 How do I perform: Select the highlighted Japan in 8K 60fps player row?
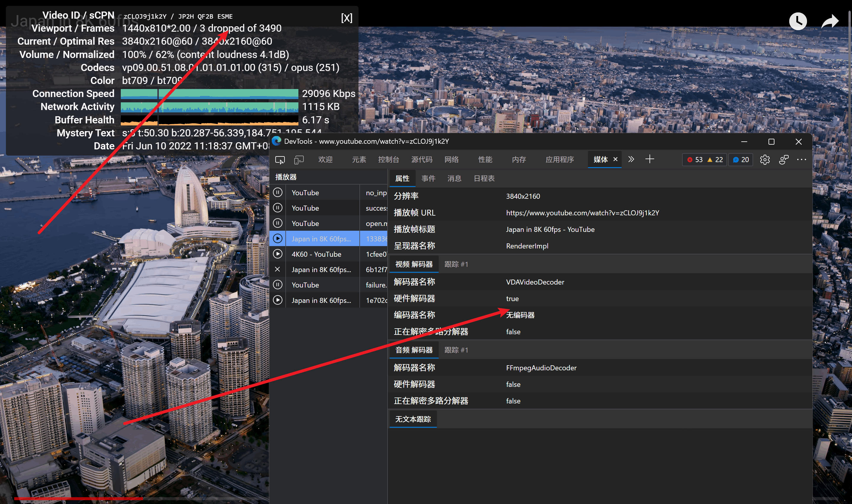point(321,239)
